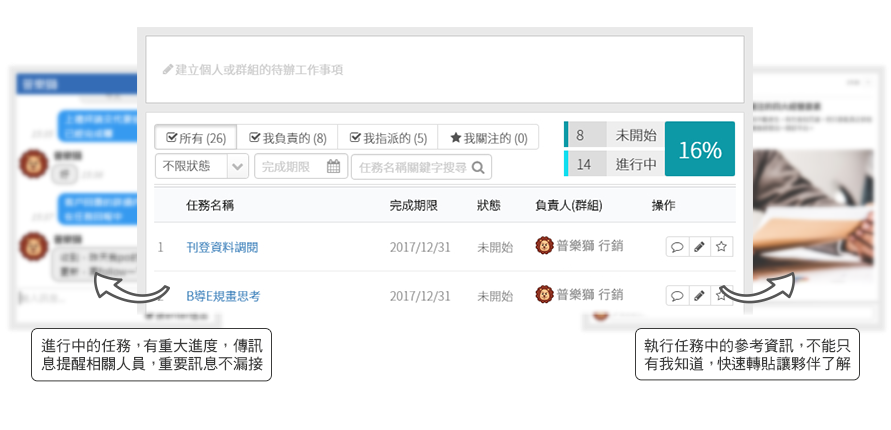Viewport: 891px width, 430px height.
Task: Click the 完成期限 date input field
Action: point(301,166)
